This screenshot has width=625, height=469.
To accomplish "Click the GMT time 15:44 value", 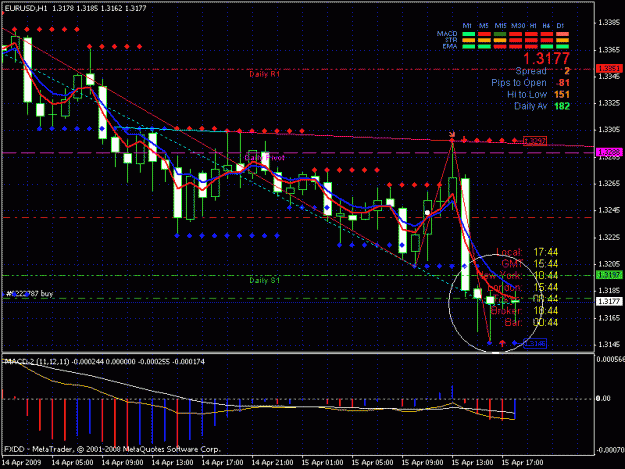I will click(x=546, y=264).
